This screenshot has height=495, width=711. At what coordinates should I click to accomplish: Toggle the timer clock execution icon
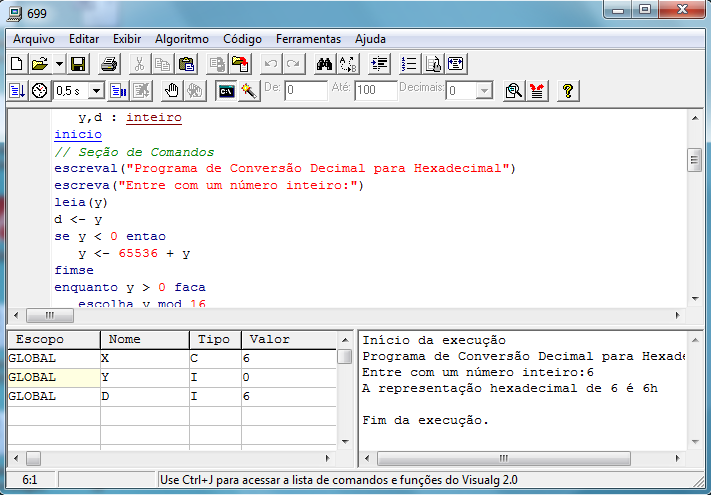point(39,91)
